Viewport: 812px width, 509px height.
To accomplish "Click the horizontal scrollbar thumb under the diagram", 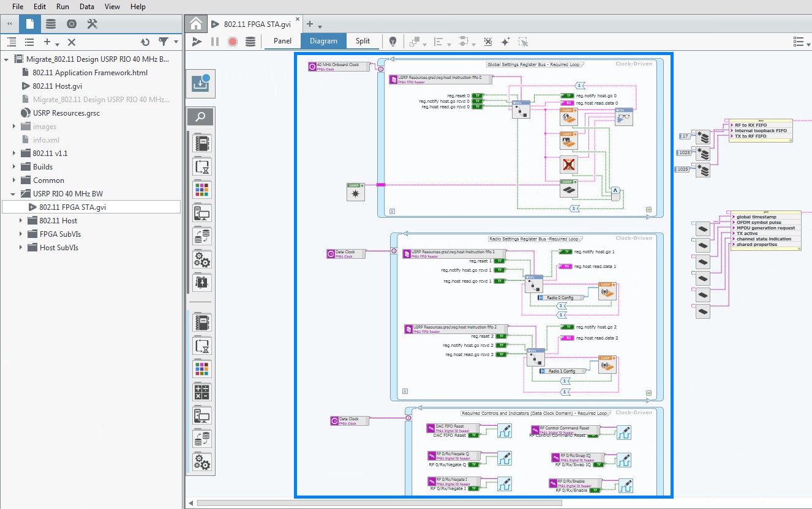I will pyautogui.click(x=379, y=503).
